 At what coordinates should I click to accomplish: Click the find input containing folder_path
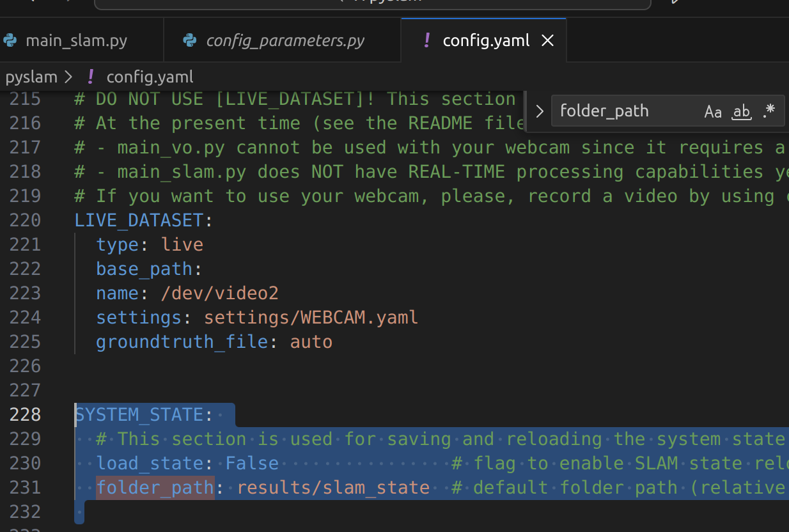pos(627,111)
